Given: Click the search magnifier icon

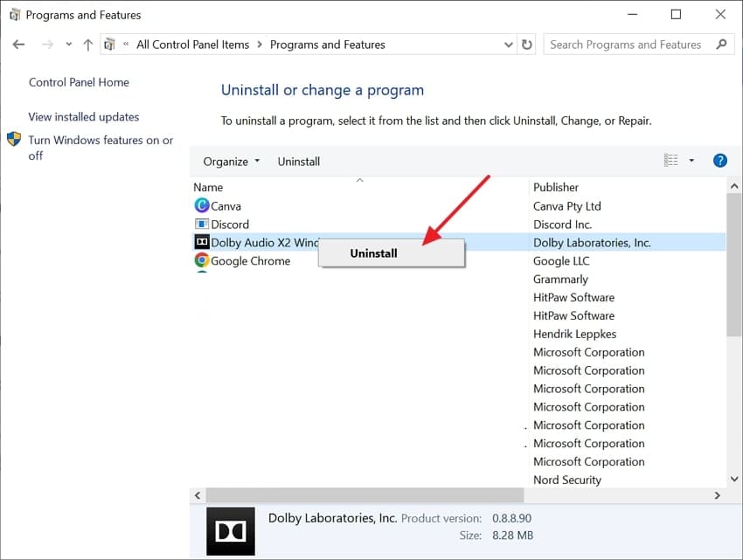Looking at the screenshot, I should (721, 45).
